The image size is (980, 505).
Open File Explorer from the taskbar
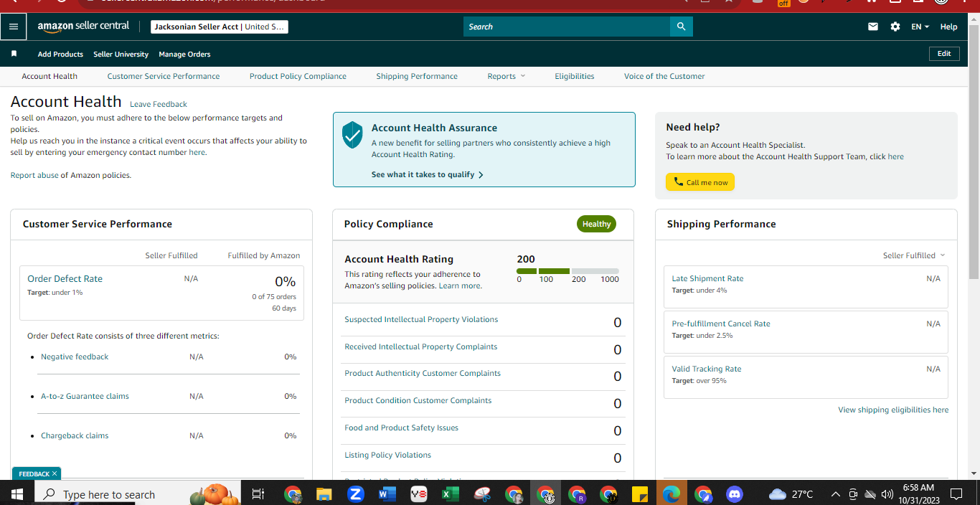coord(324,494)
